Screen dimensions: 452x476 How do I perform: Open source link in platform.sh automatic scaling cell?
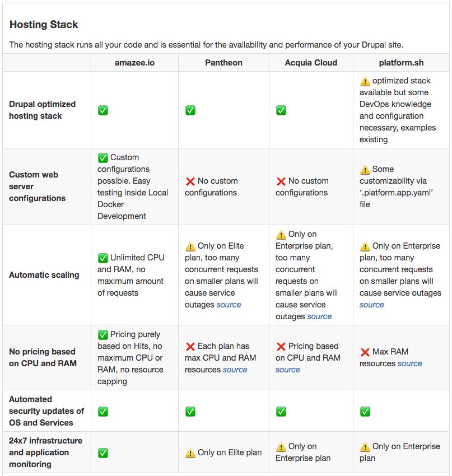(x=372, y=305)
